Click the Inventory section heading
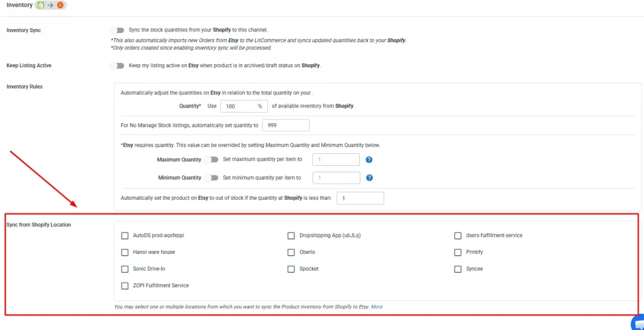 19,5
